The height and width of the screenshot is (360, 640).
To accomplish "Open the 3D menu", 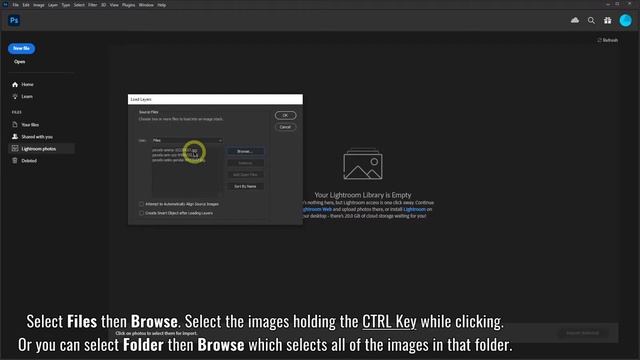I will coord(104,5).
